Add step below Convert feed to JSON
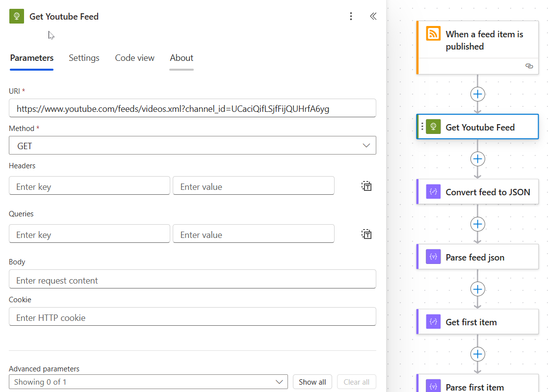548x392 pixels. 477,224
